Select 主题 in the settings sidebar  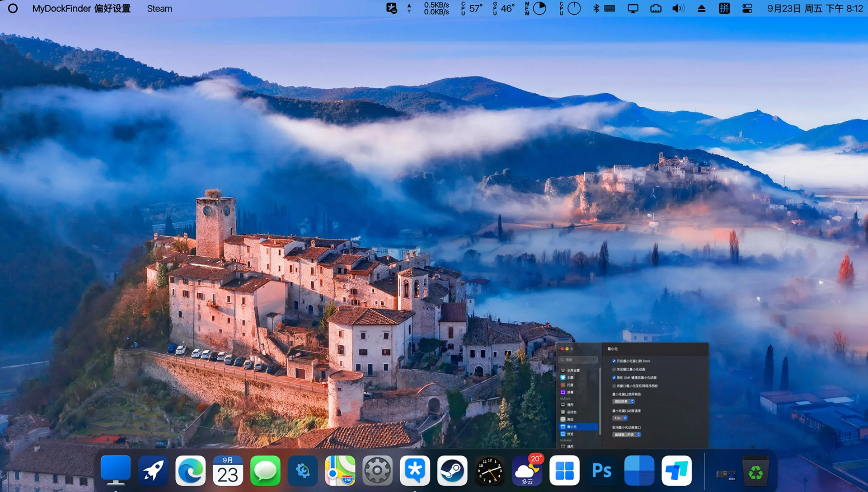click(x=570, y=378)
